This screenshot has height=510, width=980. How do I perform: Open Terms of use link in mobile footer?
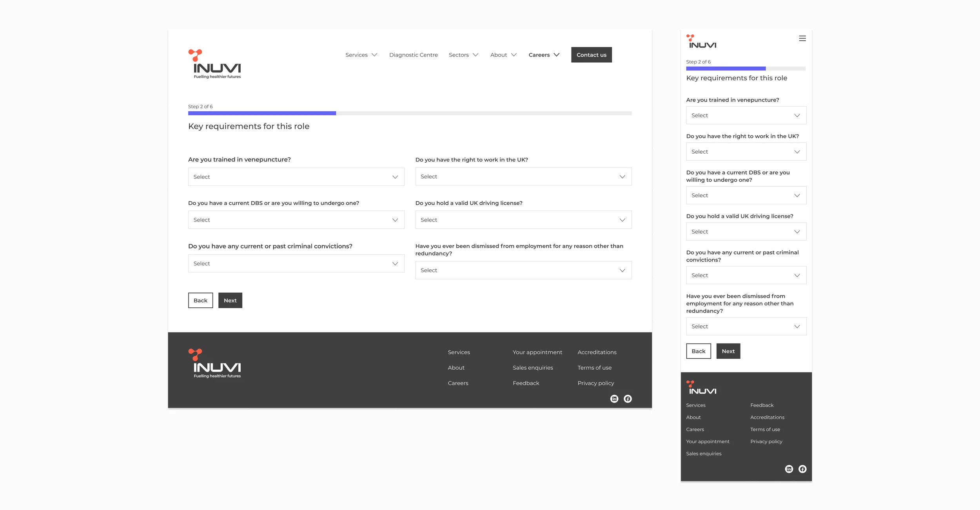pyautogui.click(x=765, y=430)
